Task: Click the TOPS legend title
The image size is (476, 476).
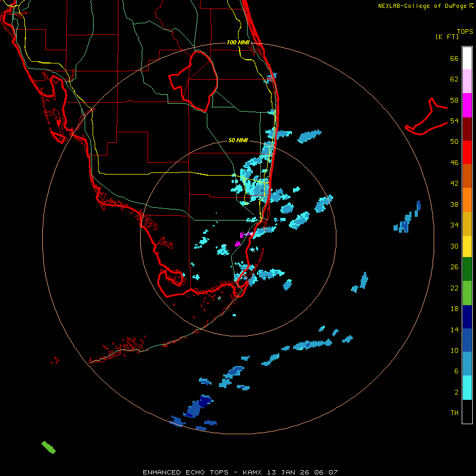Action: (465, 32)
